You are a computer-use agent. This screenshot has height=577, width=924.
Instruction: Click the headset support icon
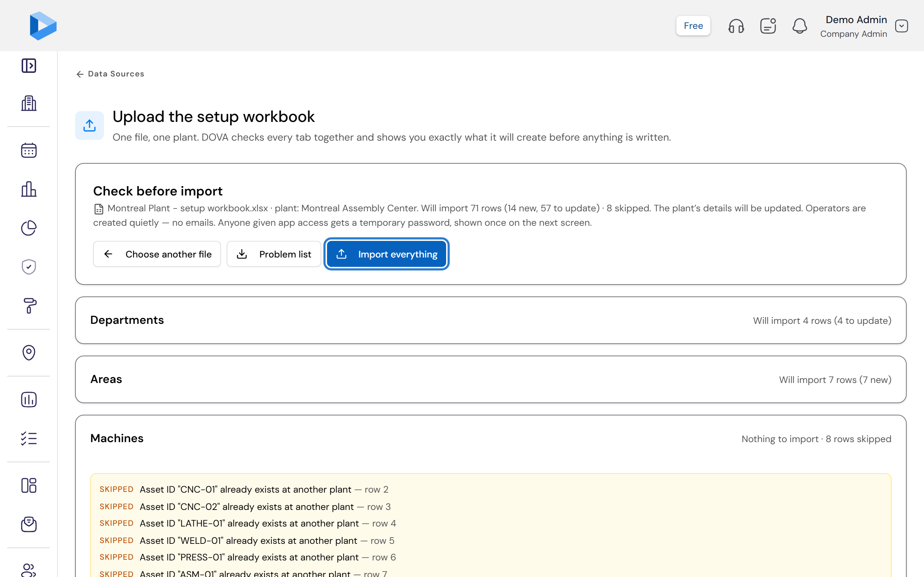click(x=736, y=26)
